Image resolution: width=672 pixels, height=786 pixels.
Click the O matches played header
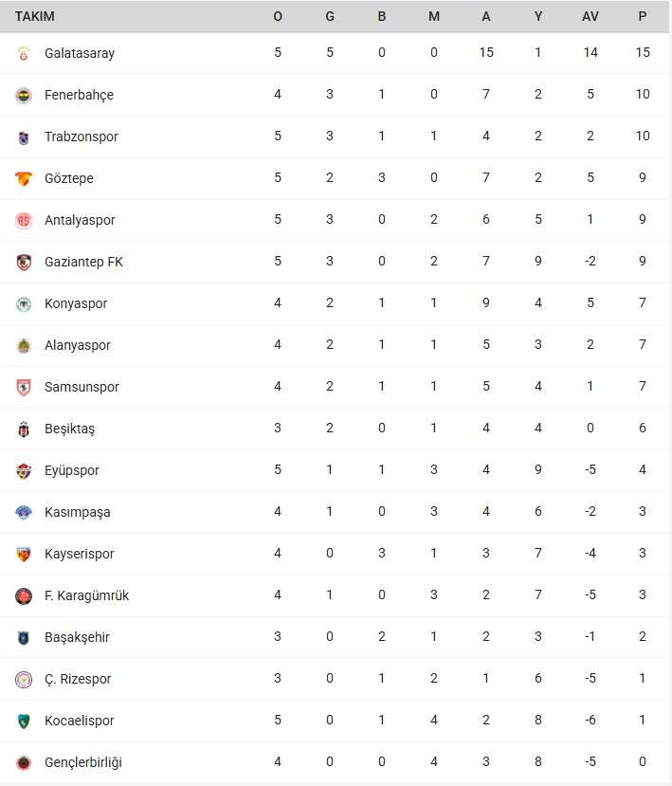point(278,16)
